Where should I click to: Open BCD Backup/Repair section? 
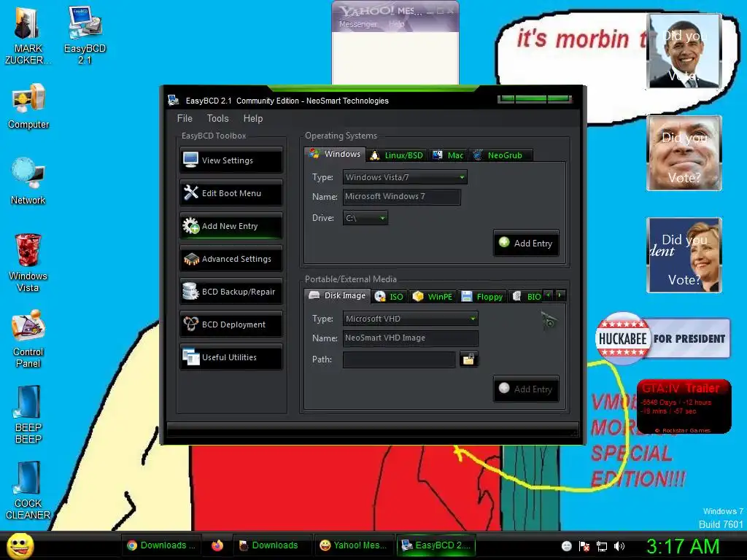click(x=231, y=292)
